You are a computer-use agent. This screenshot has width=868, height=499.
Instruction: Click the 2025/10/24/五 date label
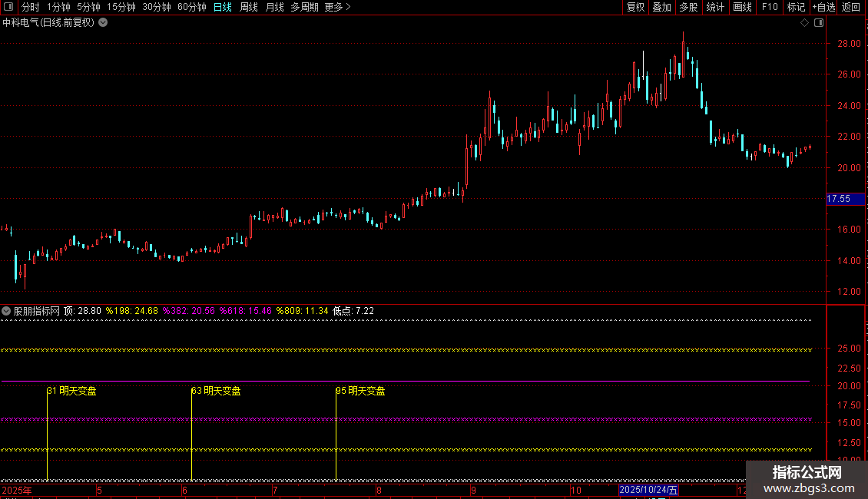click(648, 490)
